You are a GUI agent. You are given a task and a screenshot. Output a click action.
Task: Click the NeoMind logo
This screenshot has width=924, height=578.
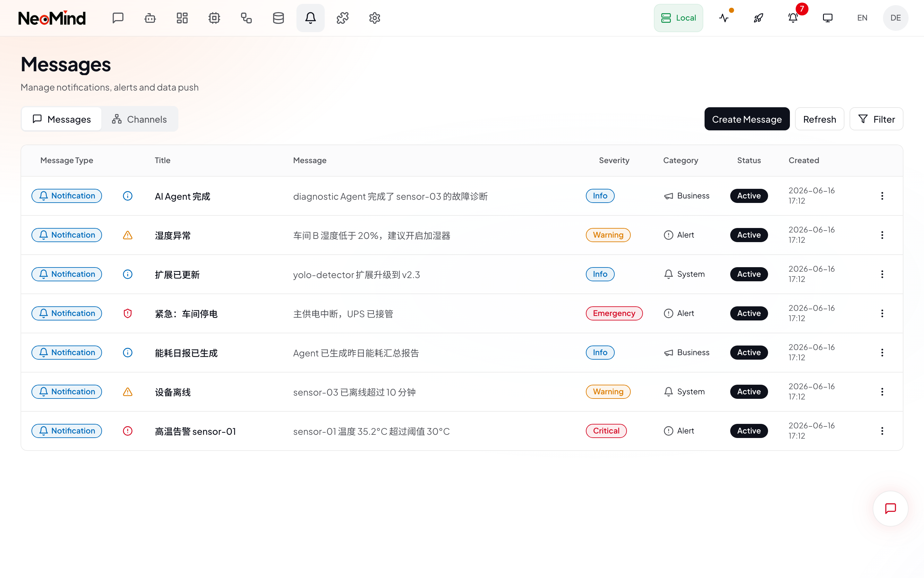(x=52, y=18)
